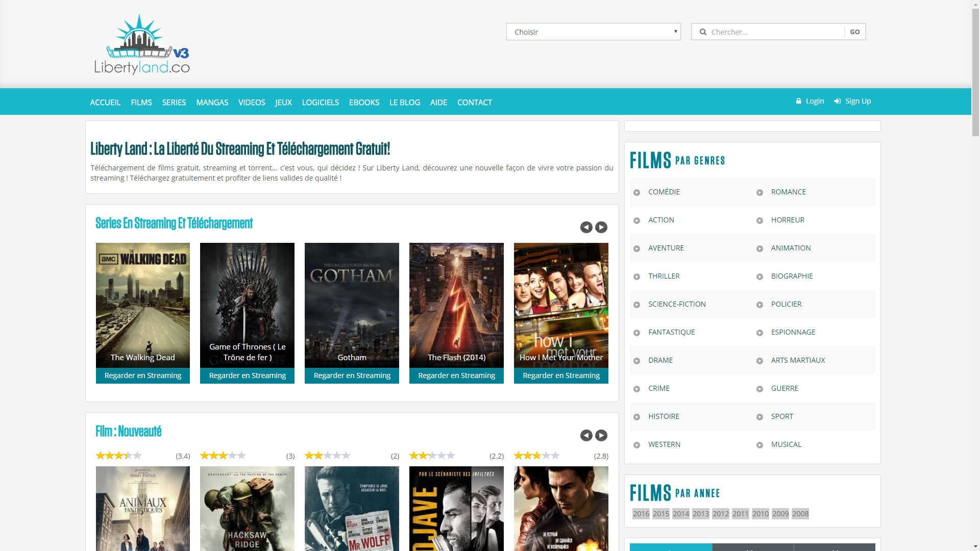980x551 pixels.
Task: Click the ANIMATION genre icon
Action: tap(759, 248)
